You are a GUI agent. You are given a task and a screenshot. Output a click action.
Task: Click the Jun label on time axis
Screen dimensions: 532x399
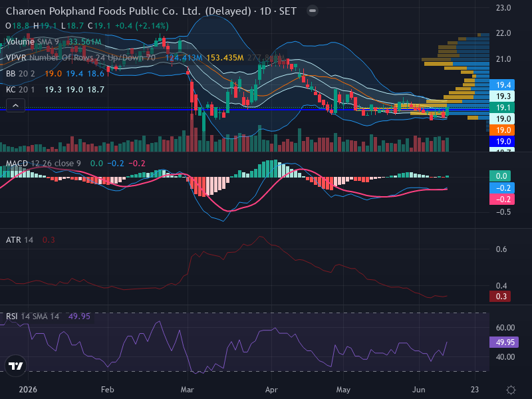pyautogui.click(x=419, y=390)
